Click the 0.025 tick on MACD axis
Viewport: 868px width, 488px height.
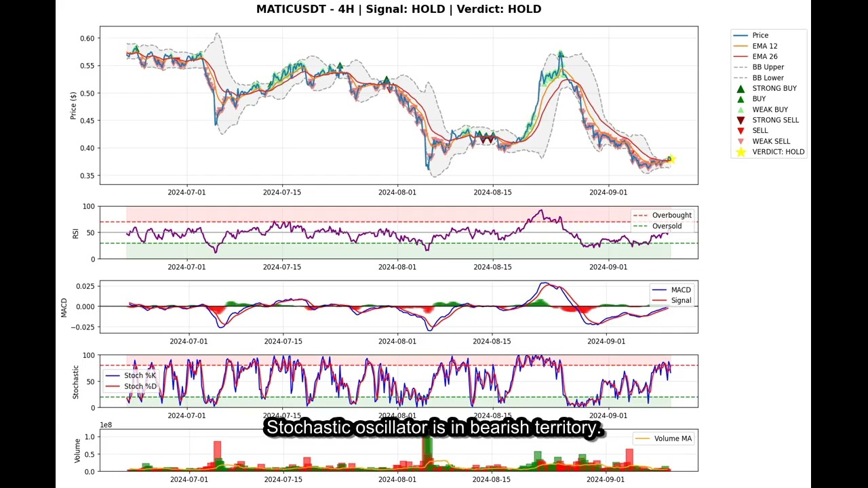pyautogui.click(x=85, y=287)
